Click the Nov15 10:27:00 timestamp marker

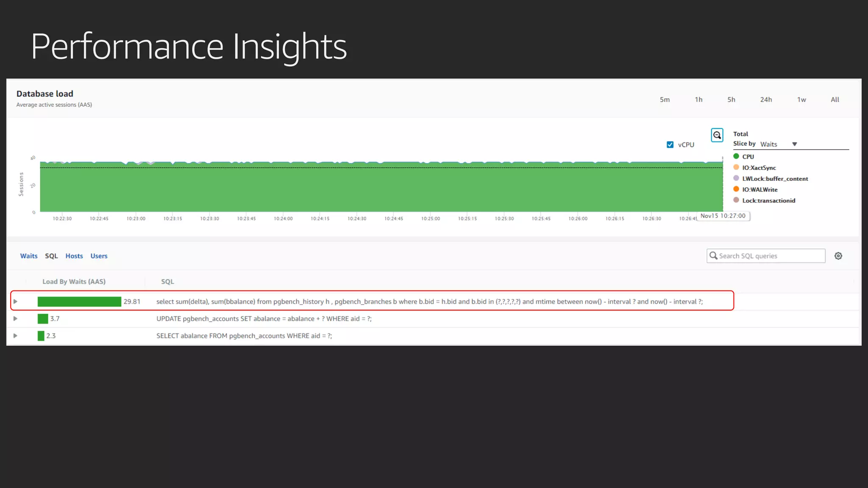click(x=723, y=216)
